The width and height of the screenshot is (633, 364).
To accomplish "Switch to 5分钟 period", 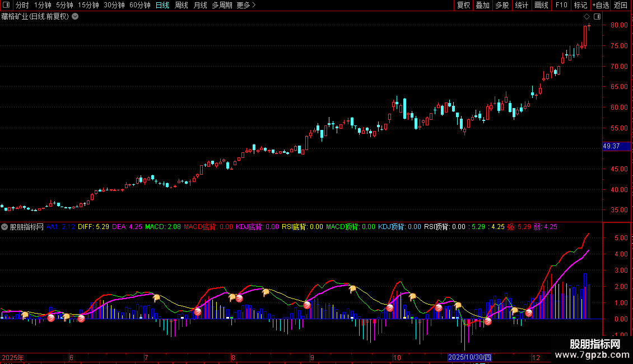I will tap(64, 5).
